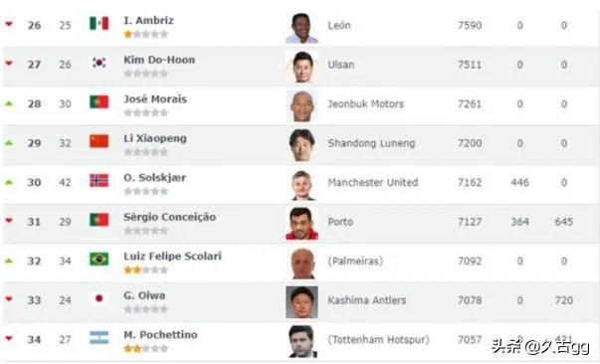600x364 pixels.
Task: Click Argentina flag beside M. Pochettino
Action: [100, 337]
